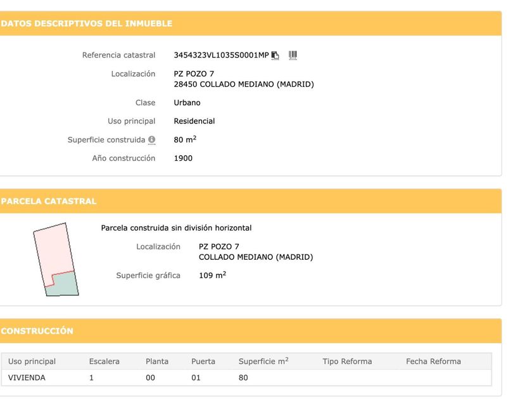Open the barcode icon next to reference

(x=293, y=55)
